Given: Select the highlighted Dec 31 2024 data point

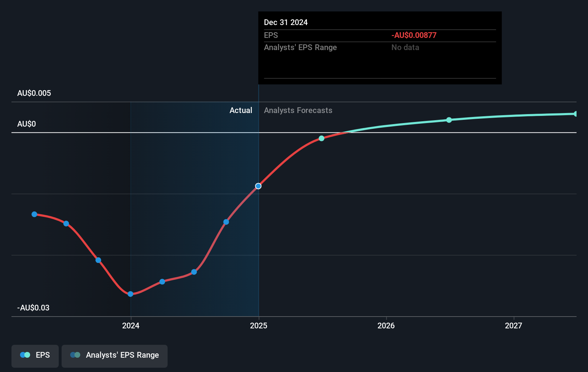Looking at the screenshot, I should tap(258, 186).
